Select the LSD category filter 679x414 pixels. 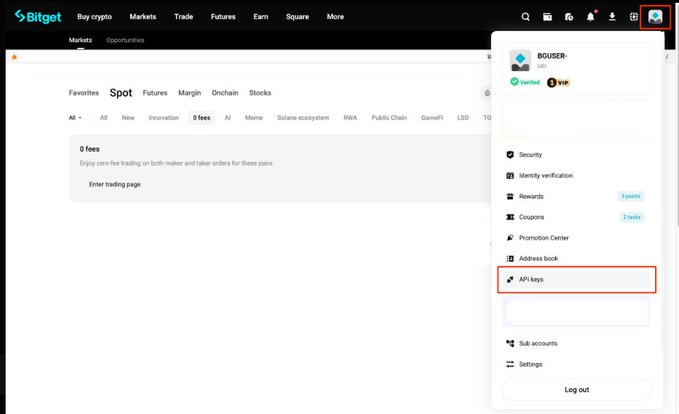coord(463,118)
